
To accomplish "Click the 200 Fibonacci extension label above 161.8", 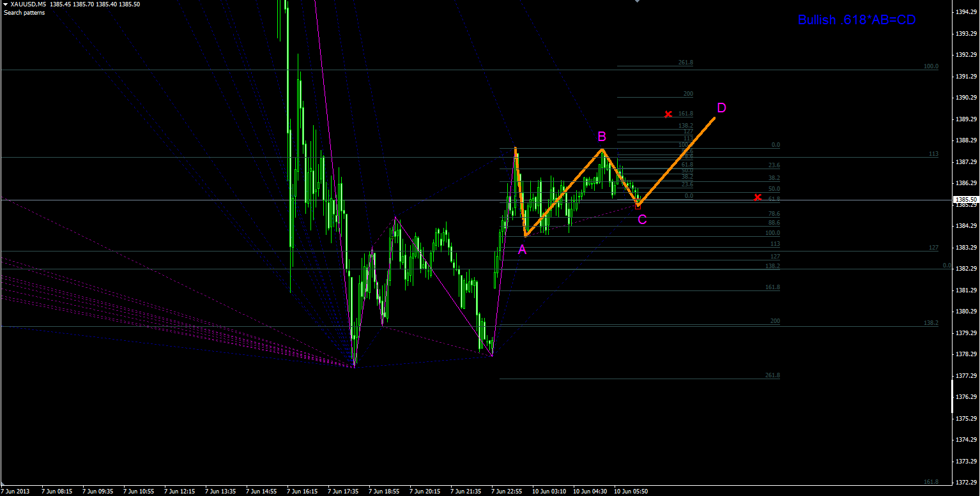I will click(688, 94).
